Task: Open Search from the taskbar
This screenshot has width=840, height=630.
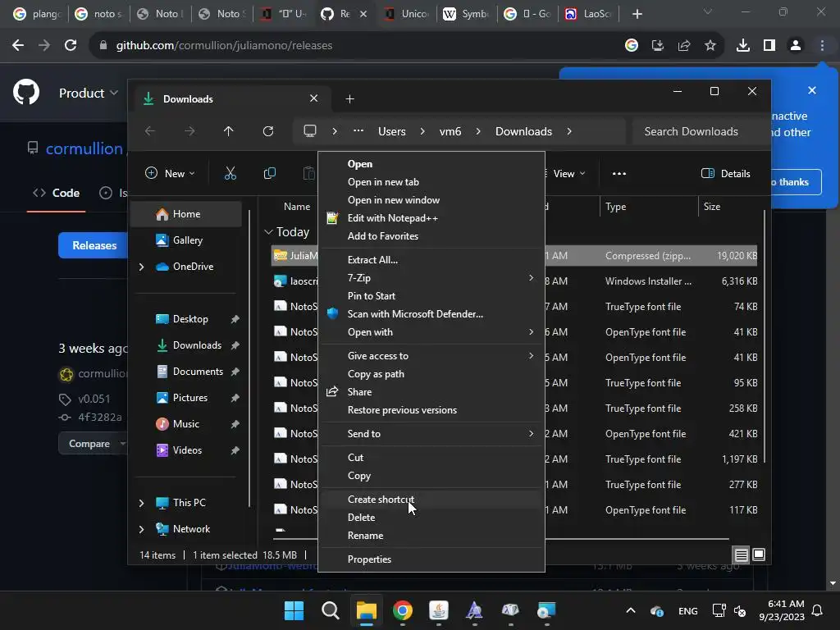Action: tap(330, 610)
